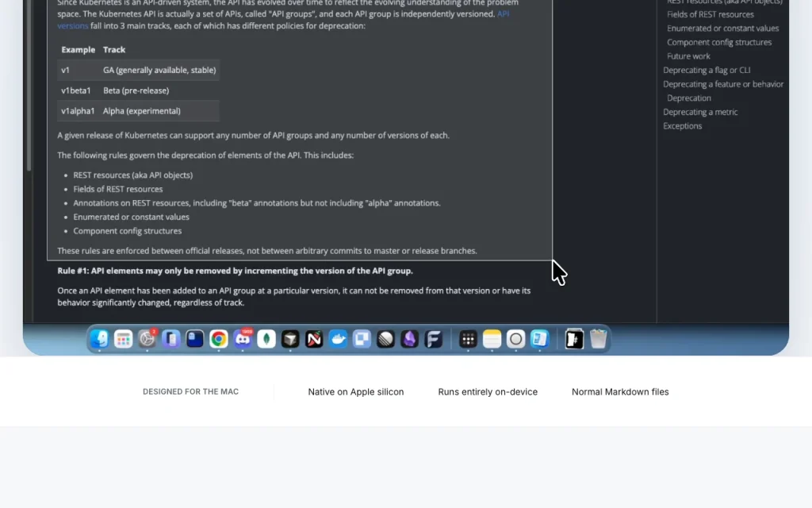Open the white circle app icon
812x508 pixels.
pos(515,339)
